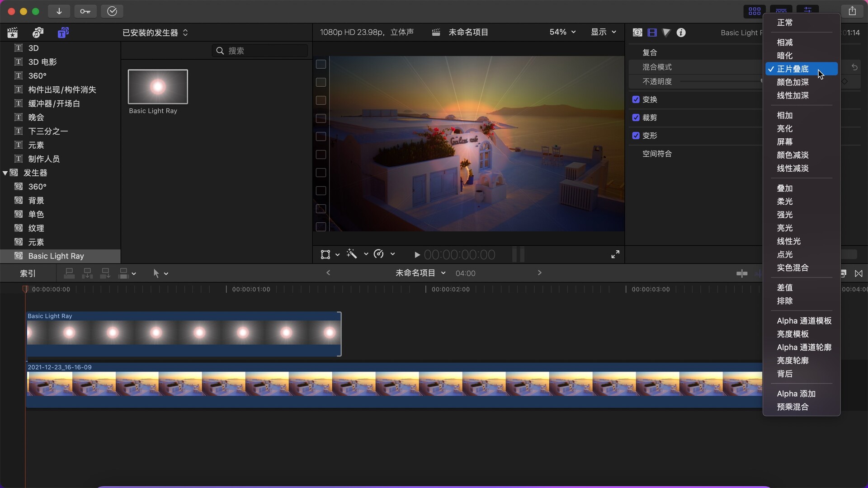Select Alpha 通道模板 blend mode
Image resolution: width=868 pixels, height=488 pixels.
(x=801, y=321)
